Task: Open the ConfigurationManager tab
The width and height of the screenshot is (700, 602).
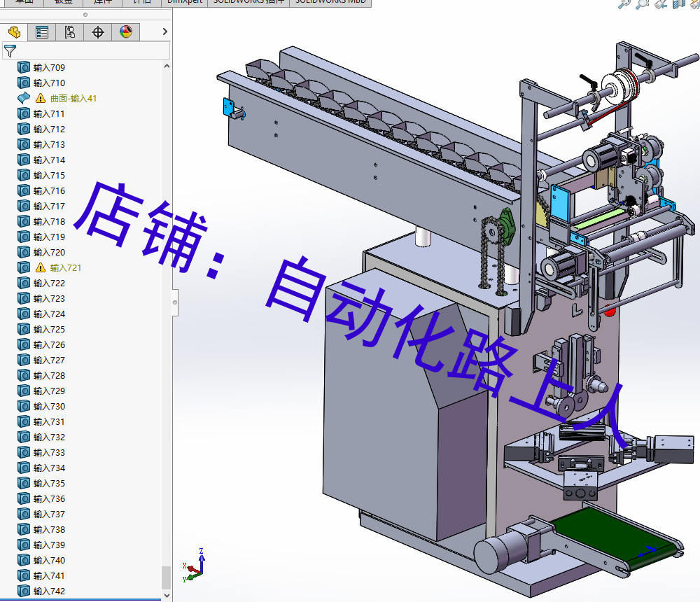Action: [69, 32]
